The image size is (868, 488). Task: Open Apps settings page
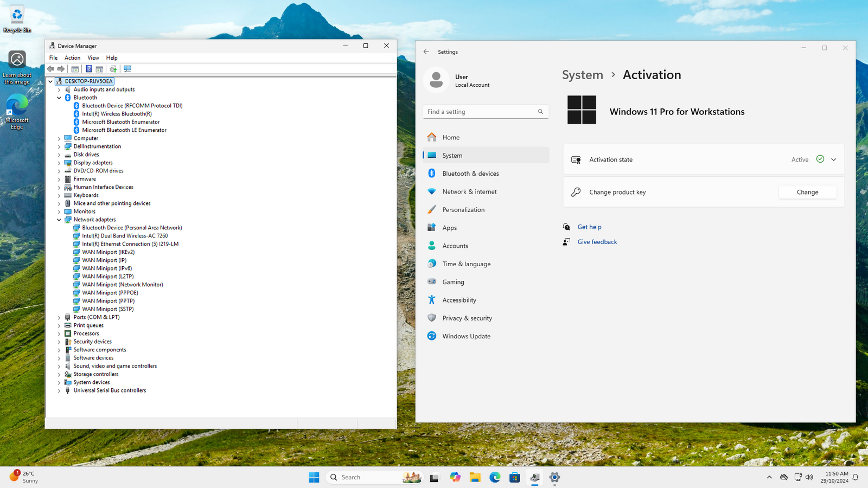pyautogui.click(x=486, y=228)
